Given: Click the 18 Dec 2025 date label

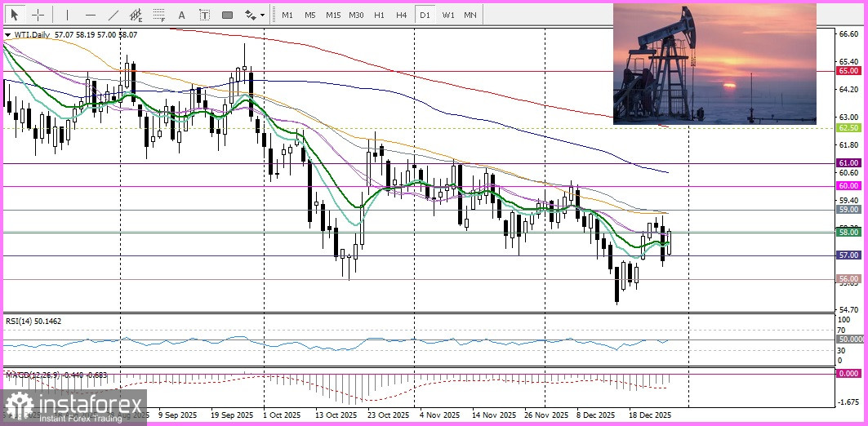Looking at the screenshot, I should coord(650,415).
